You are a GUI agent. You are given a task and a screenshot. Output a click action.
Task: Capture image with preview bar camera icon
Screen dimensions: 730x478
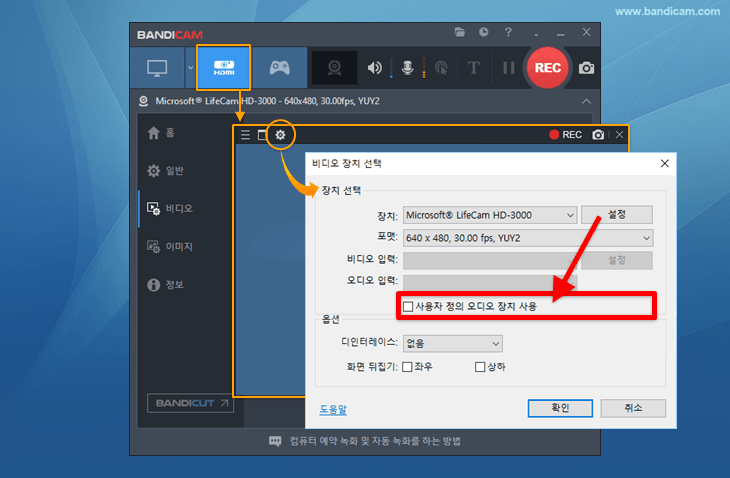pos(598,135)
